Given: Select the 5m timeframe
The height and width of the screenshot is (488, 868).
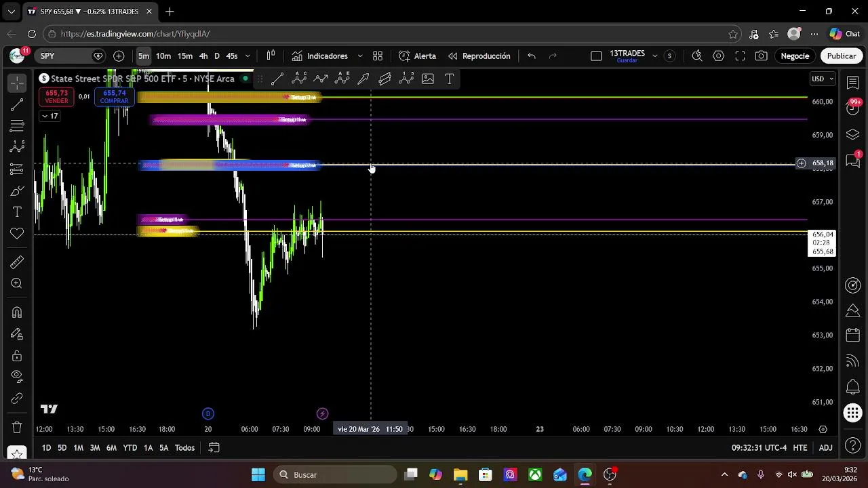Looking at the screenshot, I should (144, 56).
